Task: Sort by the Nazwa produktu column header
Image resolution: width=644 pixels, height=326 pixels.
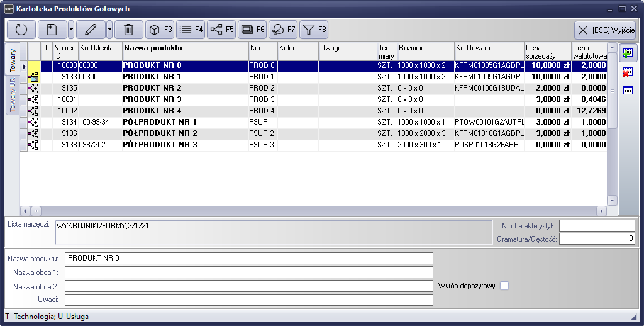Action: pyautogui.click(x=185, y=48)
